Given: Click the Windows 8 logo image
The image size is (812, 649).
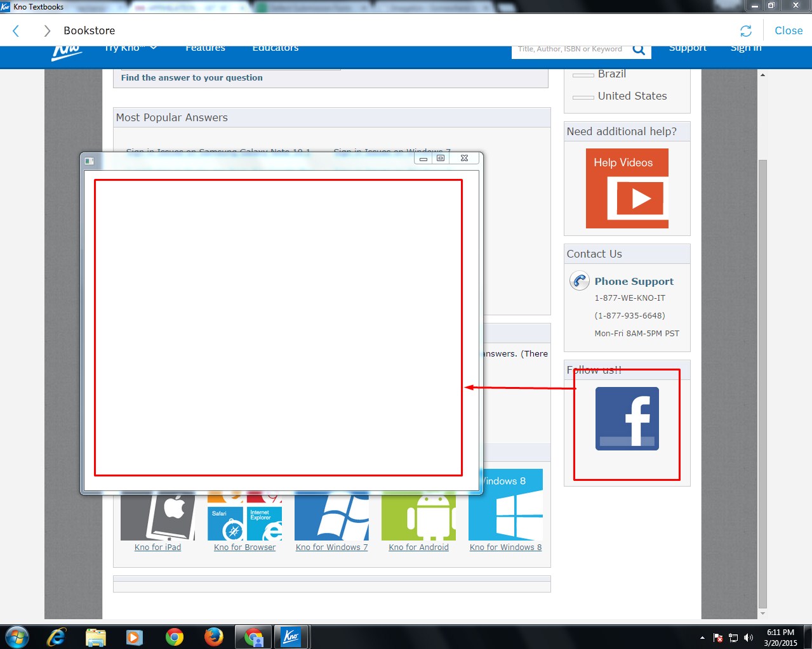Looking at the screenshot, I should (505, 506).
